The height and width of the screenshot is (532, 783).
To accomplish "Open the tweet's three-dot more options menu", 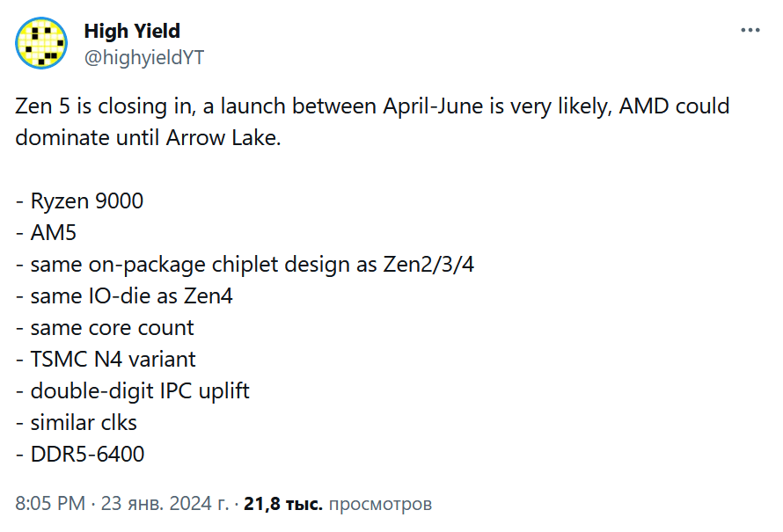I will (x=750, y=31).
